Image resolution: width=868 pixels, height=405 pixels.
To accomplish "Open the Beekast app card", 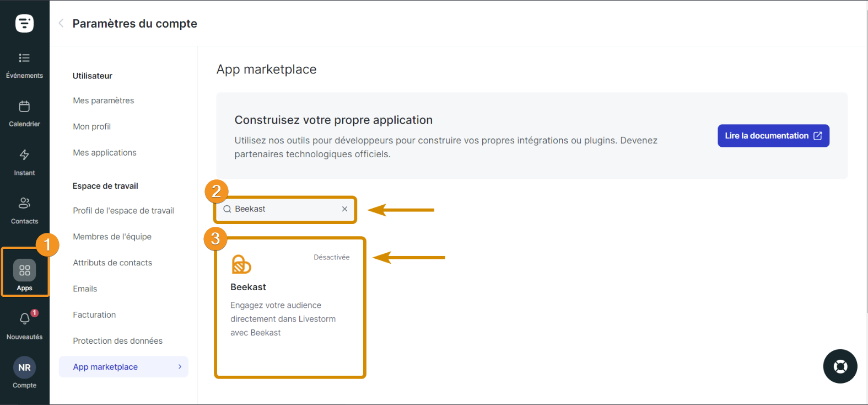I will [290, 308].
